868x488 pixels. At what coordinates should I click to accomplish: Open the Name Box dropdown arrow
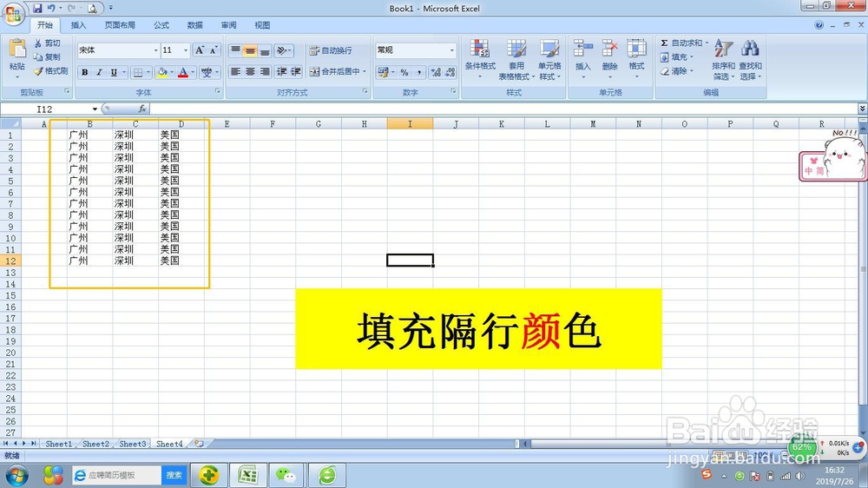point(95,109)
